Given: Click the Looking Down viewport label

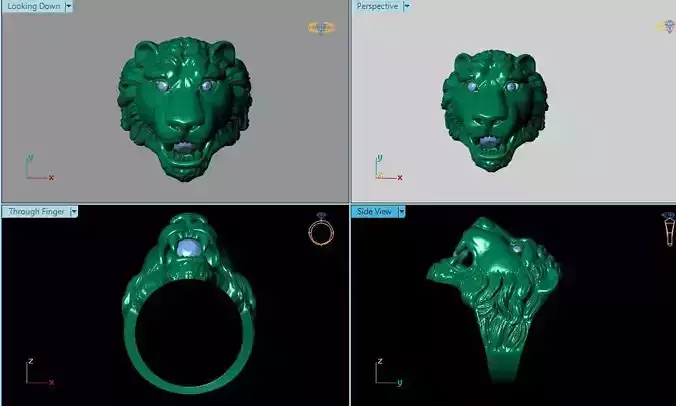Looking at the screenshot, I should pyautogui.click(x=34, y=6).
